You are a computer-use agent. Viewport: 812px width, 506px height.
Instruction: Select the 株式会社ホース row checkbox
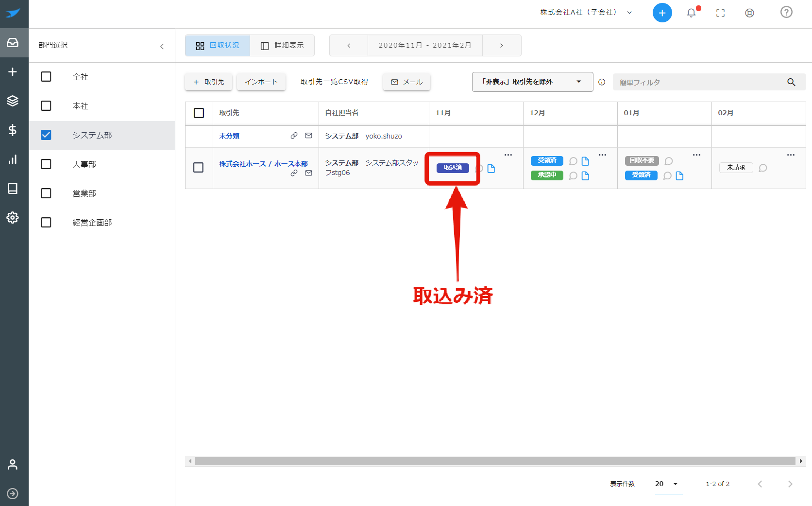[x=198, y=168]
